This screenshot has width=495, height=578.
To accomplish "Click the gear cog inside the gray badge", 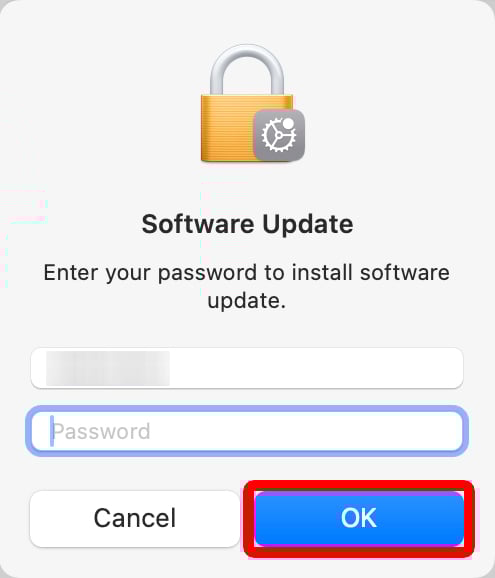I will click(x=278, y=135).
